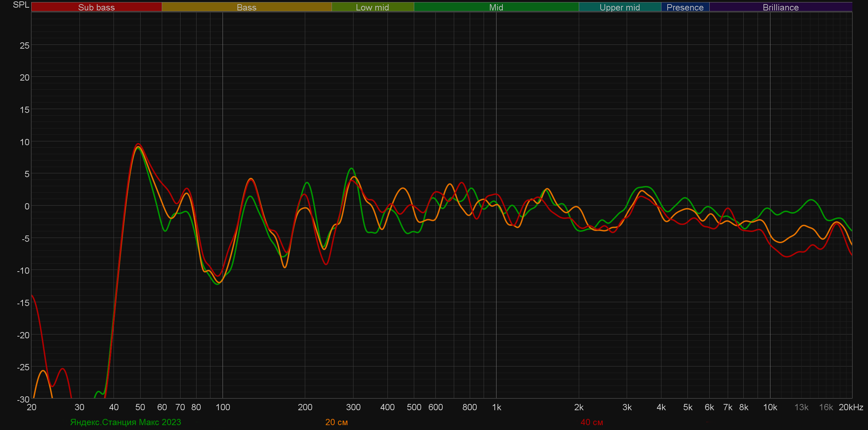This screenshot has width=868, height=430.
Task: Click the orange 20 см legend label
Action: [x=336, y=422]
